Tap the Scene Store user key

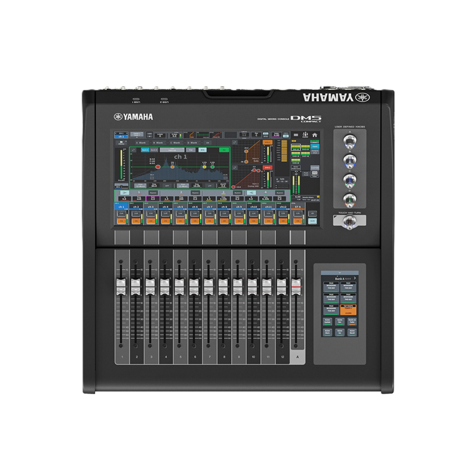[x=327, y=333]
